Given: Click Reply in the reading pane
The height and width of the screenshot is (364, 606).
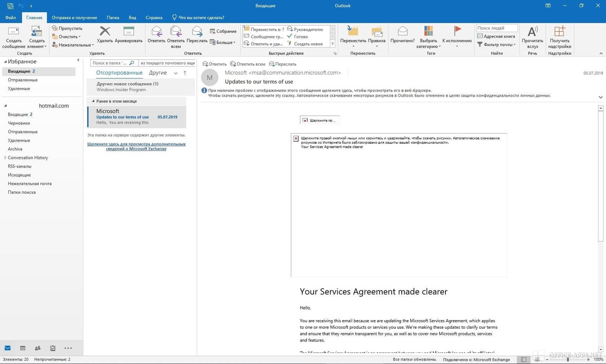Looking at the screenshot, I should tap(215, 64).
